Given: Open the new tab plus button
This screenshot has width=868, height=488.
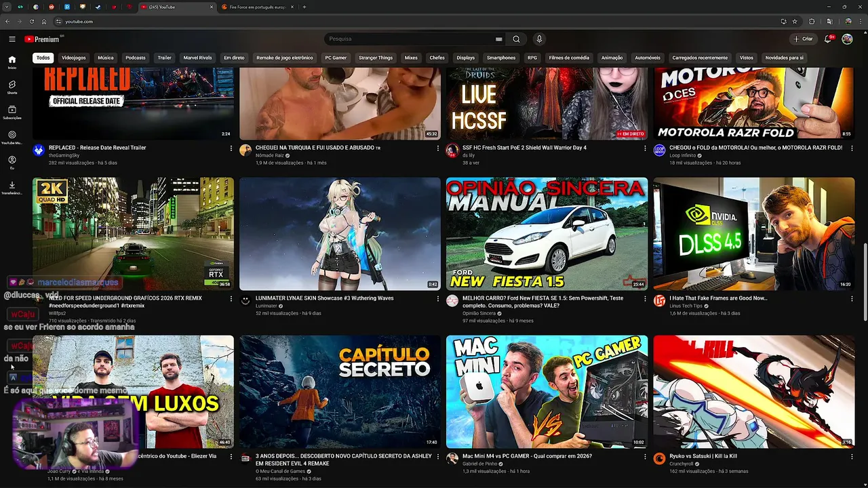Looking at the screenshot, I should click(304, 7).
